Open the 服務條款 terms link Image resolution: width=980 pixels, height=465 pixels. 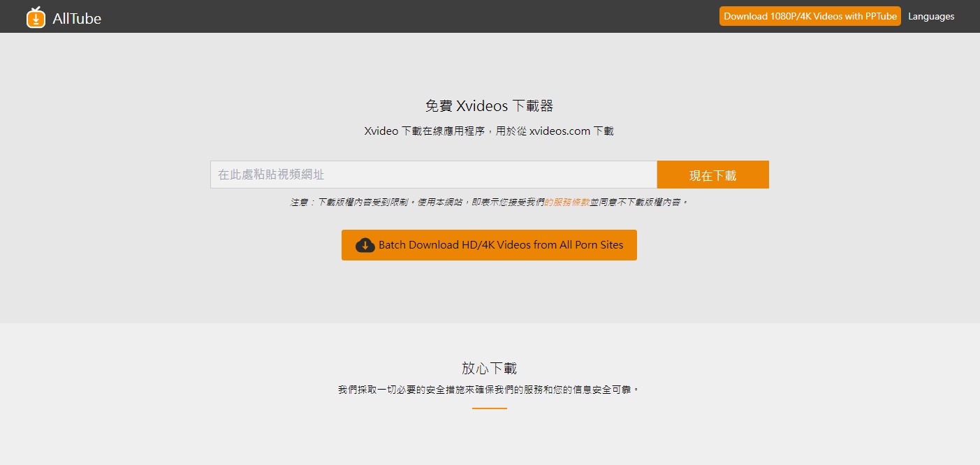coord(567,202)
